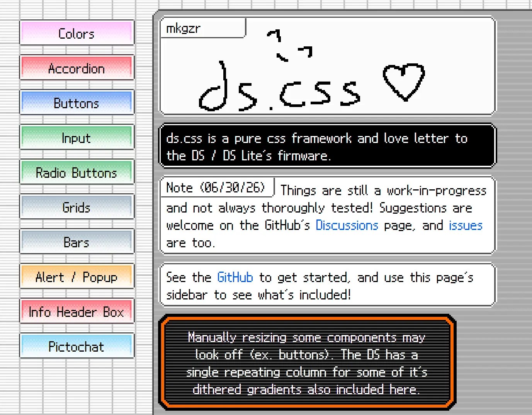Jump to Radio Buttons section
532x415 pixels.
(x=77, y=172)
